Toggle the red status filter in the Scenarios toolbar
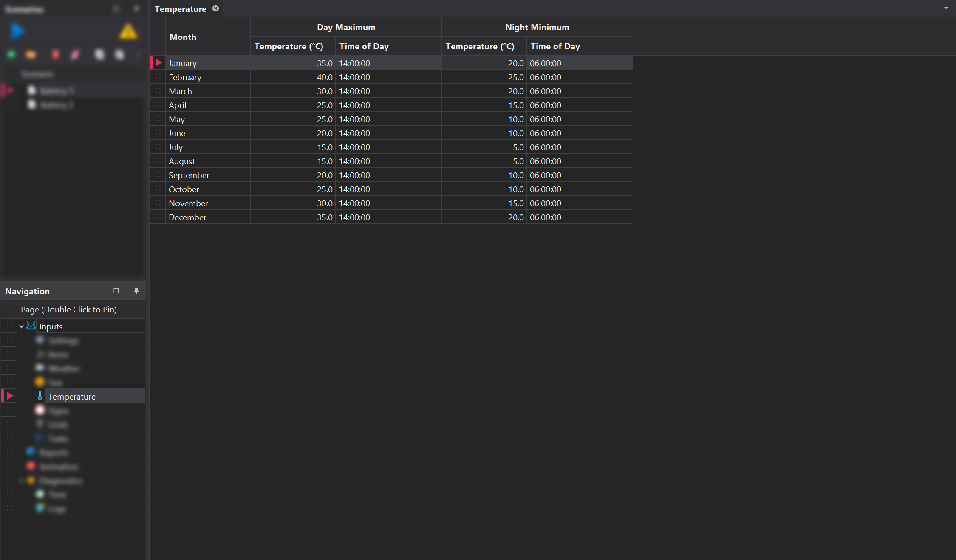The height and width of the screenshot is (560, 956). click(x=56, y=54)
